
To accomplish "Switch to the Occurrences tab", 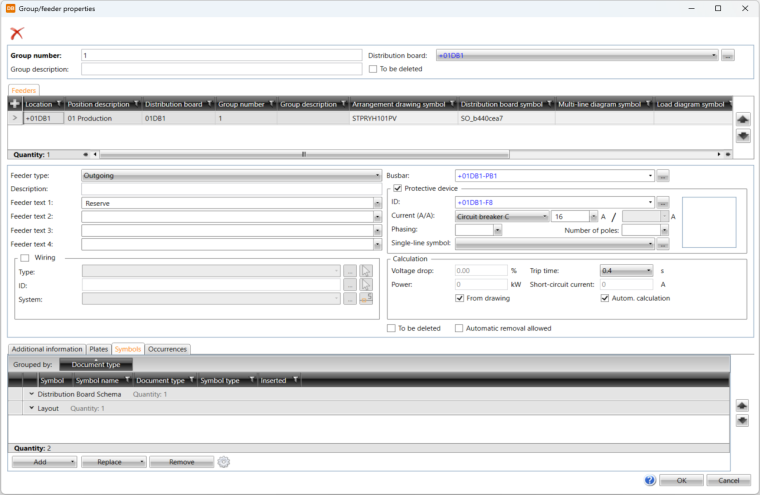I will tap(168, 349).
